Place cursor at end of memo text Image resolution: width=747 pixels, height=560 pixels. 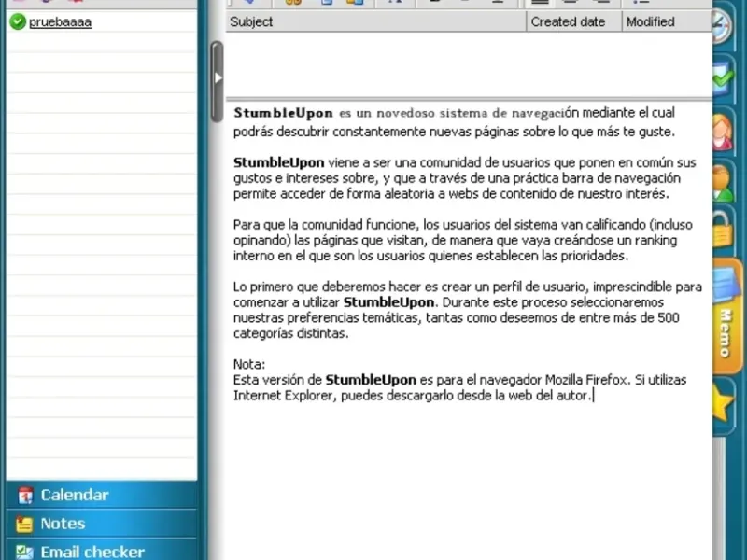tap(593, 395)
